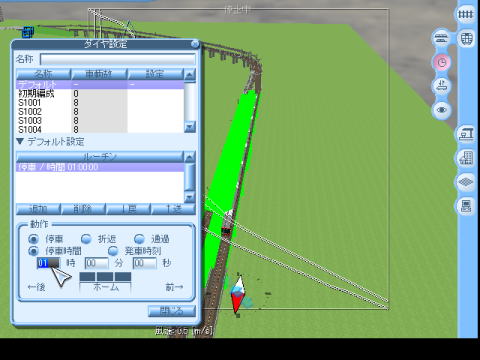Select the station building icon
480x360 pixels.
pyautogui.click(x=466, y=134)
